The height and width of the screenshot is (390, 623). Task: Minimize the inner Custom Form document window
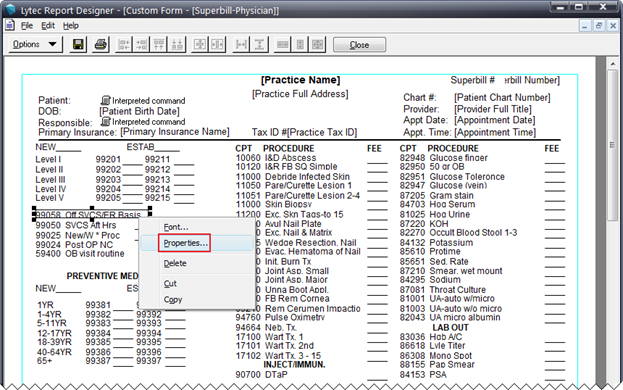pos(584,26)
